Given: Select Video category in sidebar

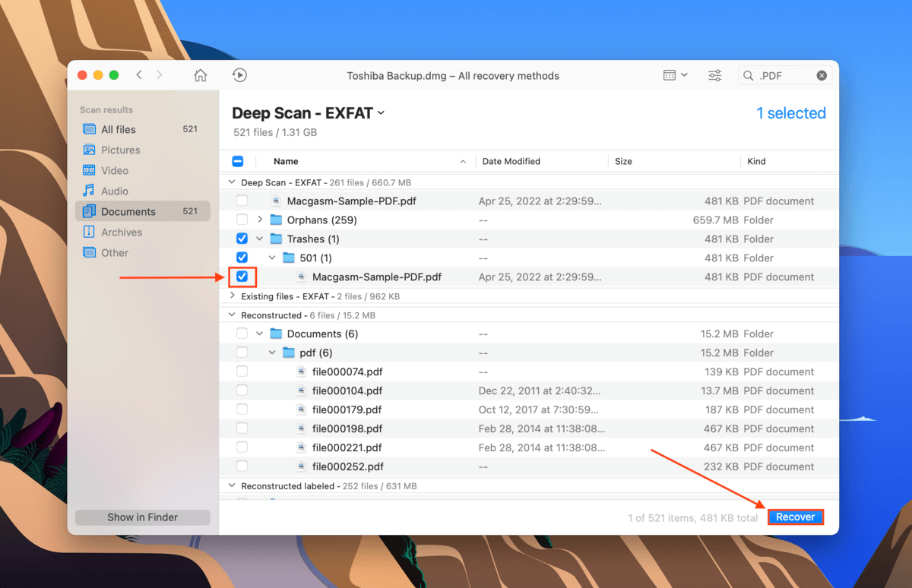Looking at the screenshot, I should pos(143,170).
